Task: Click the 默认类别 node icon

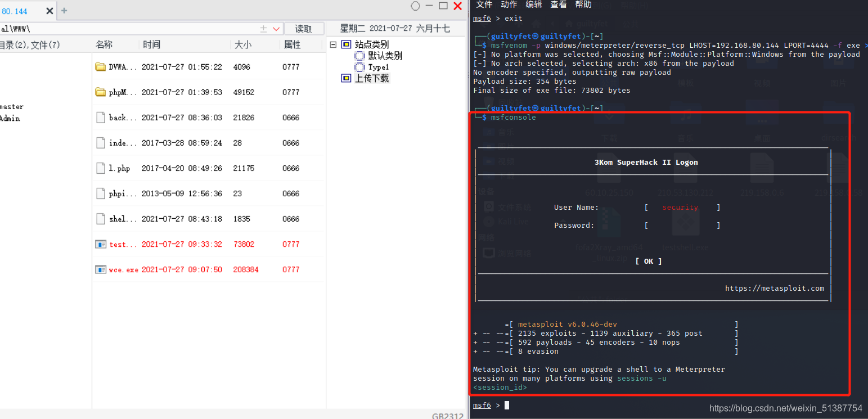Action: [359, 56]
